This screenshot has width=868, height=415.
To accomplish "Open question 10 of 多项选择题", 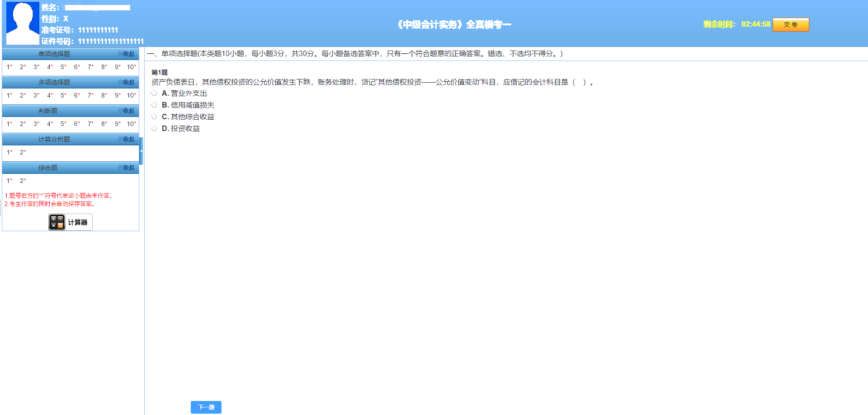I will pyautogui.click(x=130, y=95).
